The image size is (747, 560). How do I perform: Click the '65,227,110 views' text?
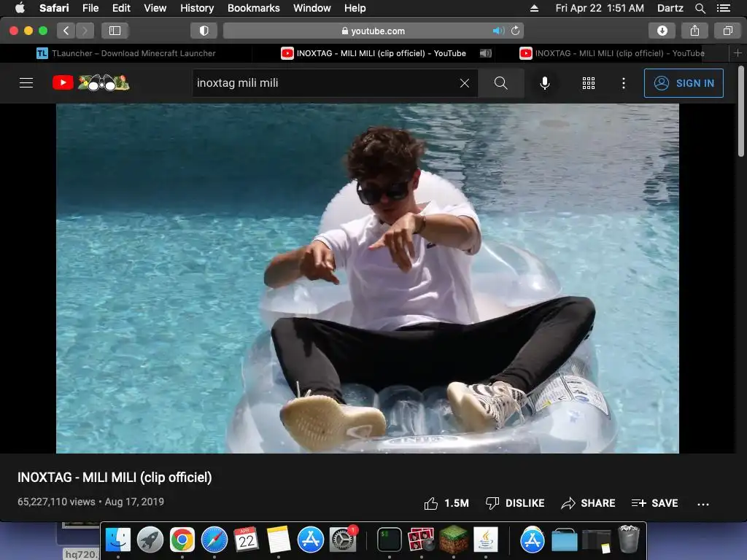56,502
